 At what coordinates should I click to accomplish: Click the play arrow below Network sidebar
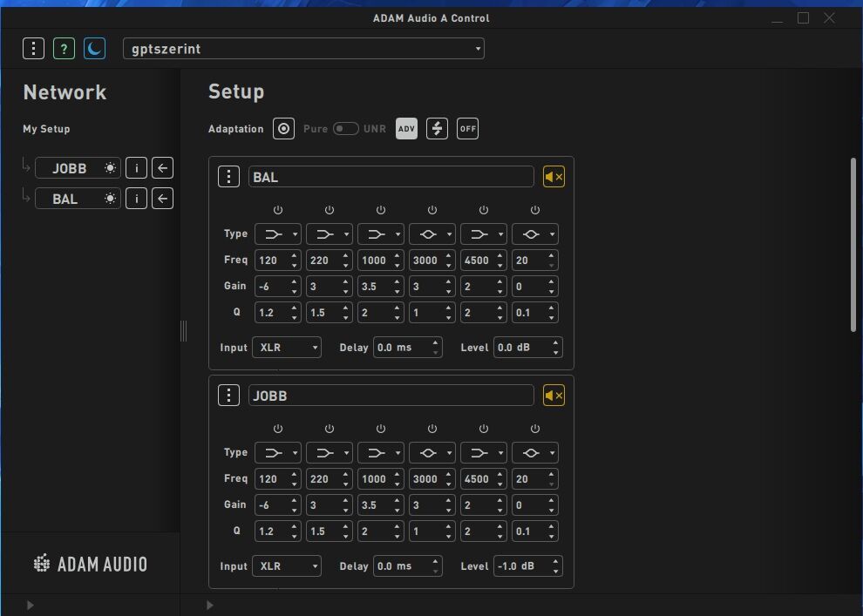point(31,605)
